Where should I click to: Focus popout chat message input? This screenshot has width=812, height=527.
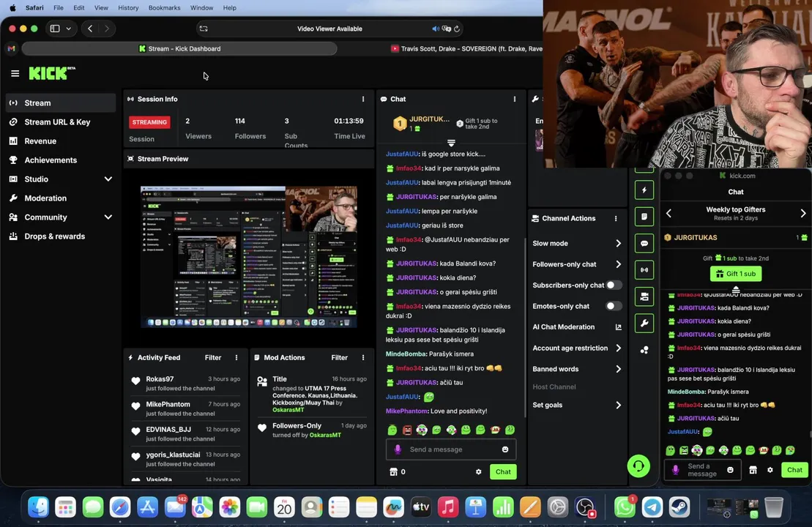pos(701,470)
